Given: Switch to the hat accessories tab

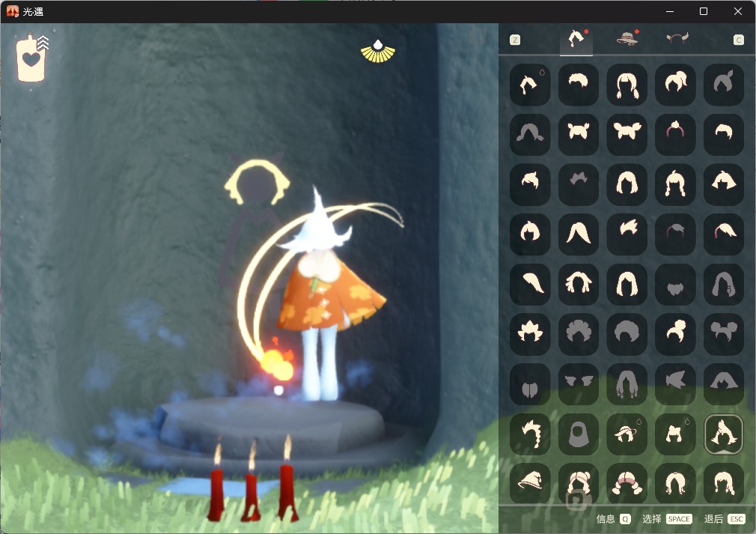Looking at the screenshot, I should click(x=627, y=39).
